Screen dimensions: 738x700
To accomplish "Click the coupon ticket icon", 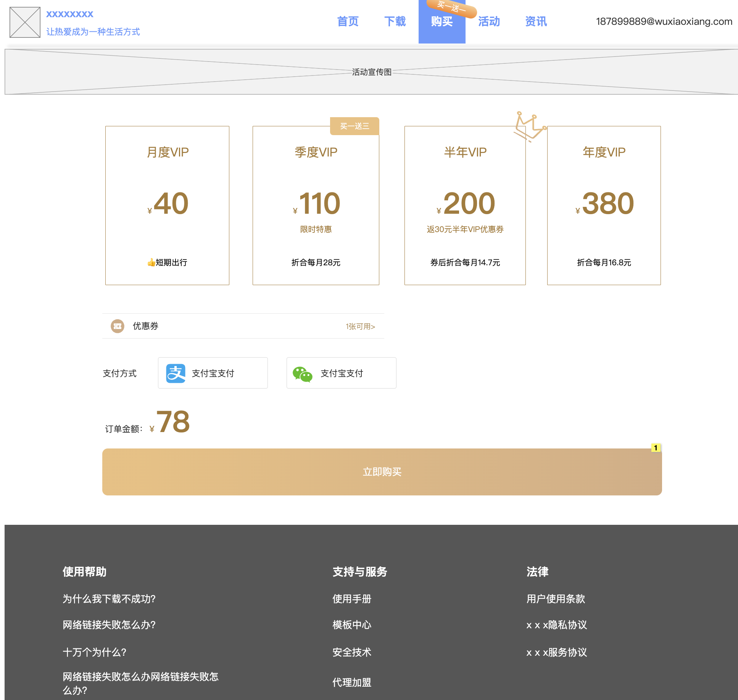I will pyautogui.click(x=118, y=326).
